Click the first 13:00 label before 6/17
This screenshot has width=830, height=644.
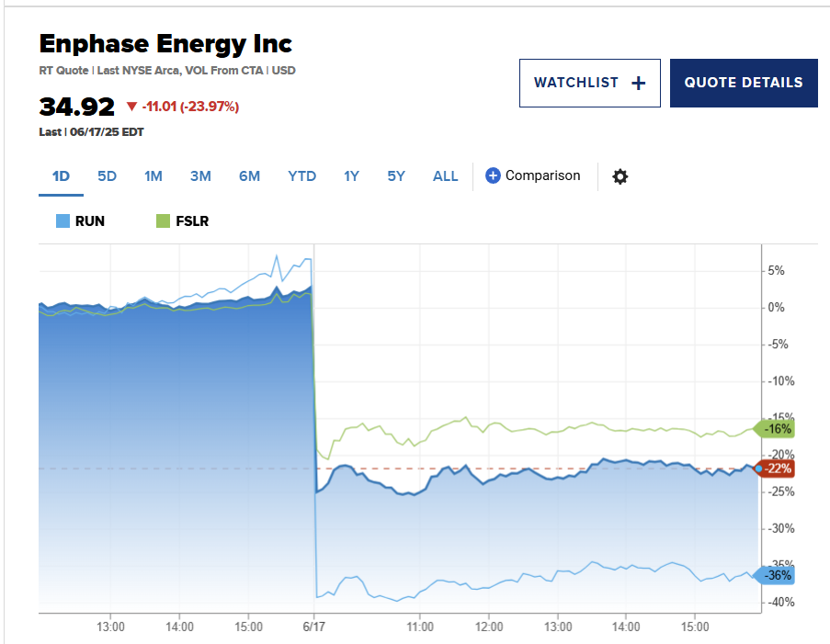pos(110,627)
